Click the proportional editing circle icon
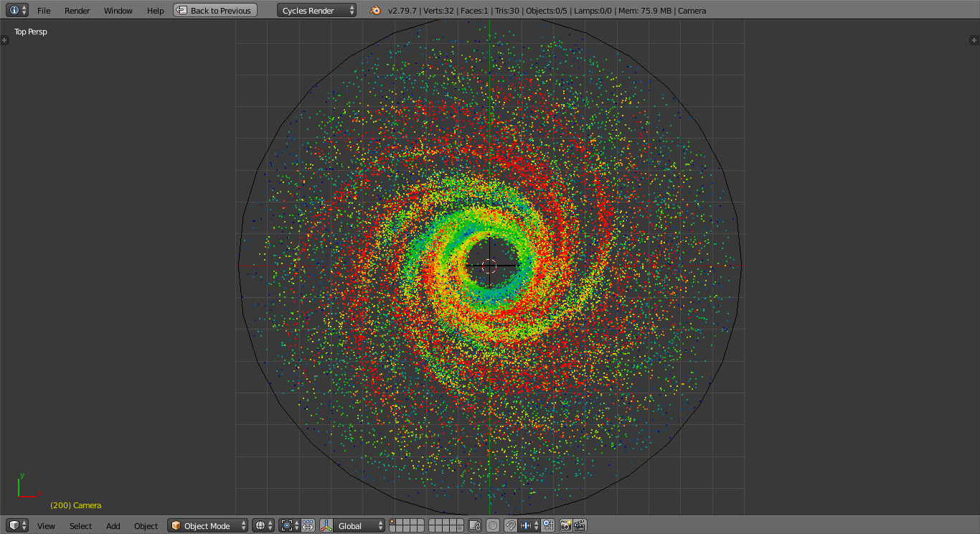Image resolution: width=980 pixels, height=534 pixels. pyautogui.click(x=492, y=525)
